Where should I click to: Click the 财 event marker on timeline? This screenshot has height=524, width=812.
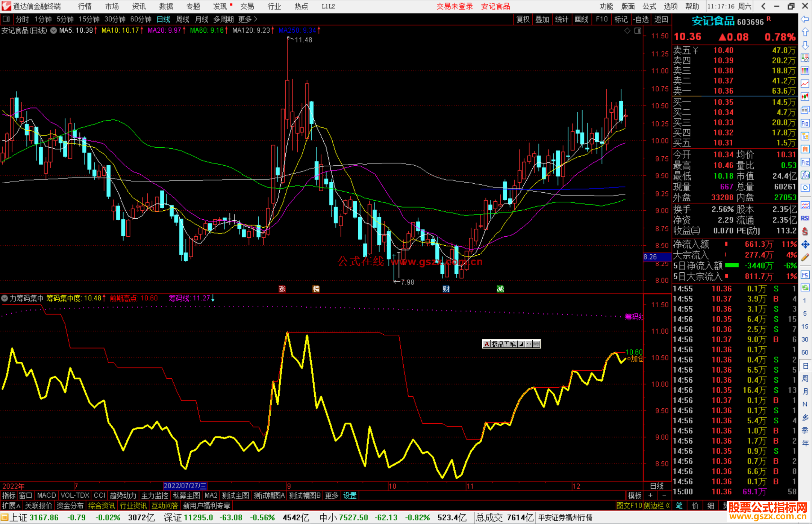(x=446, y=289)
